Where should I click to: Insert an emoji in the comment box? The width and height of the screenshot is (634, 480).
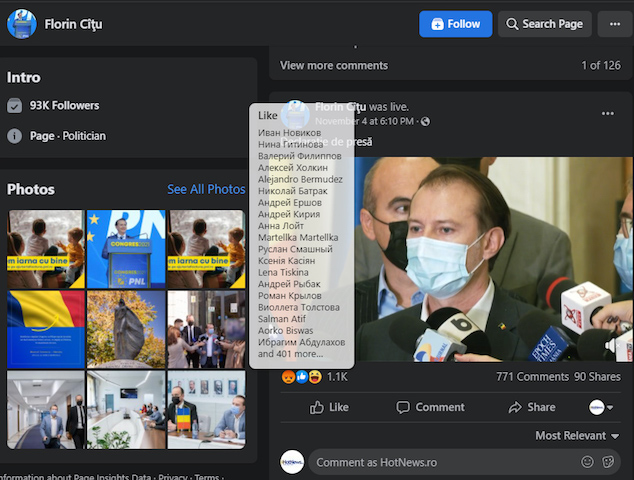pos(587,462)
